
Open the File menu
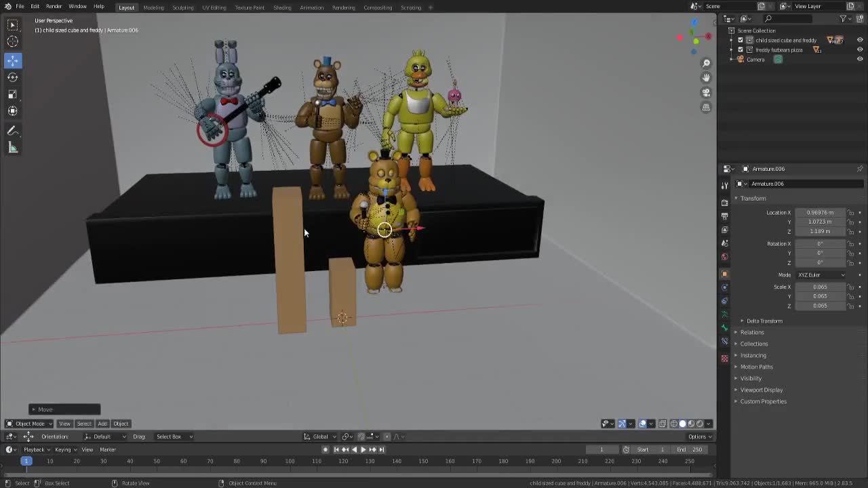point(20,7)
